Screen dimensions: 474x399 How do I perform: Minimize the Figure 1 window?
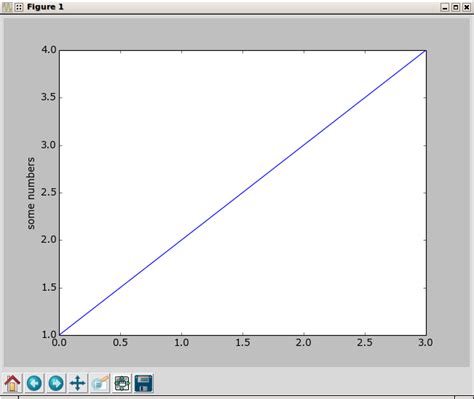[x=445, y=7]
